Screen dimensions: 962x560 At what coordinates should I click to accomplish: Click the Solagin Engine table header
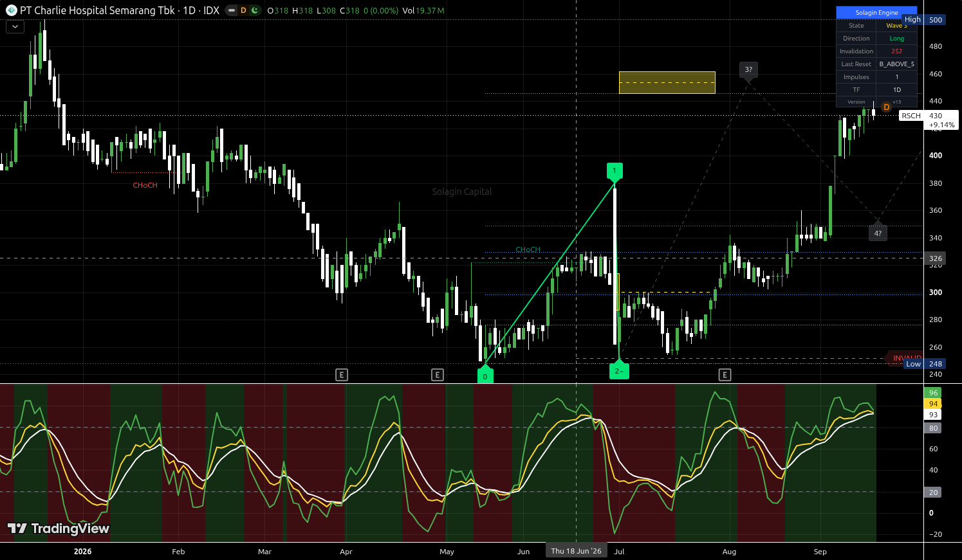point(876,13)
